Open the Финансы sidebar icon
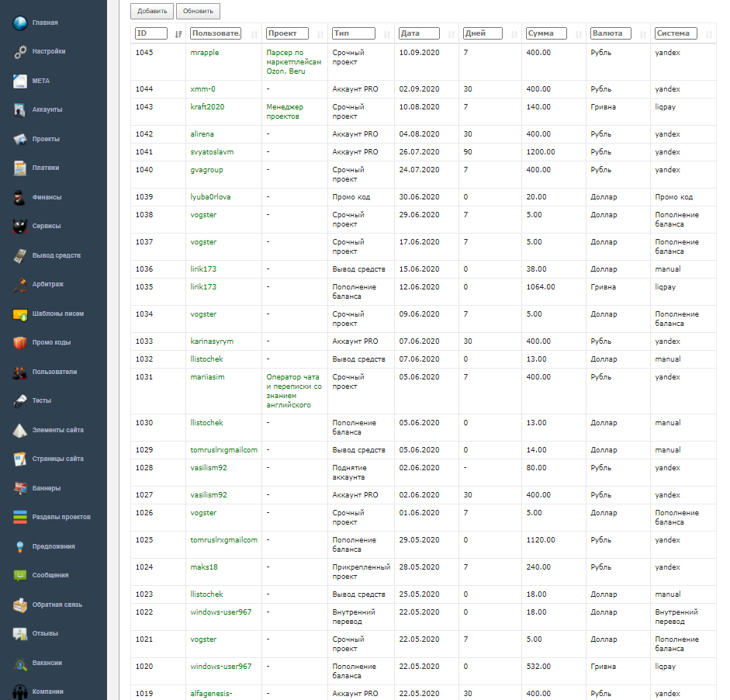730x700 pixels. 20,197
